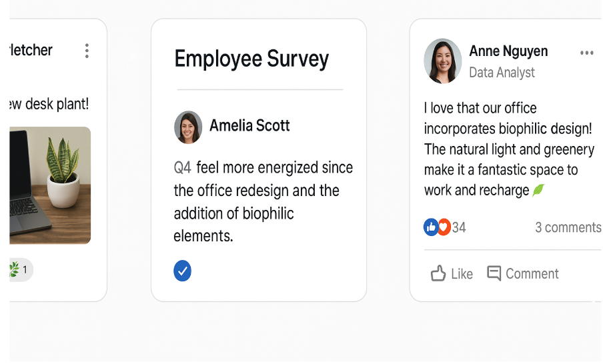Click the Q4 question label

182,168
